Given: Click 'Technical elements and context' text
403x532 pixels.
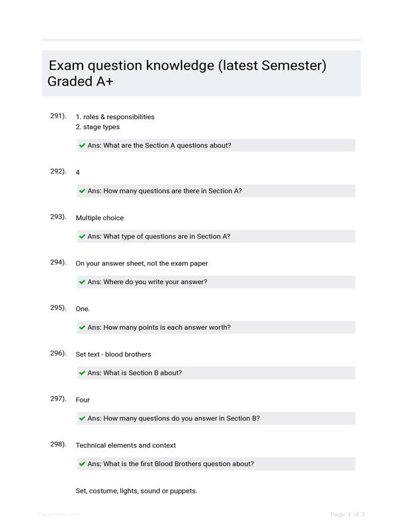Looking at the screenshot, I should tap(126, 445).
